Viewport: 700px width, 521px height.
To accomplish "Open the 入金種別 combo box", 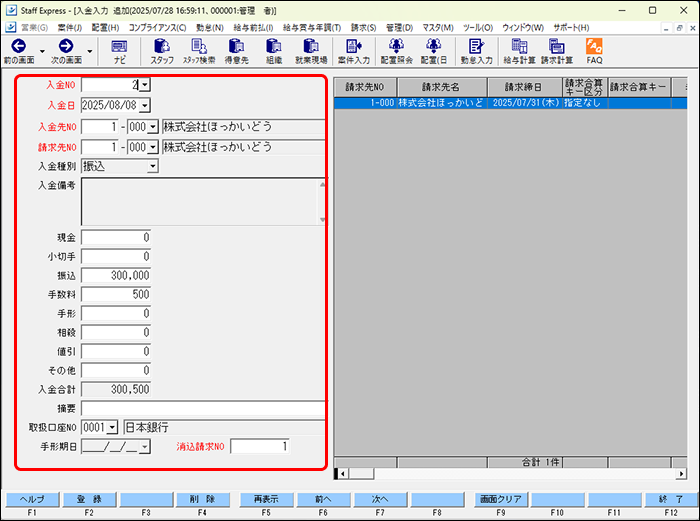I will click(x=120, y=166).
